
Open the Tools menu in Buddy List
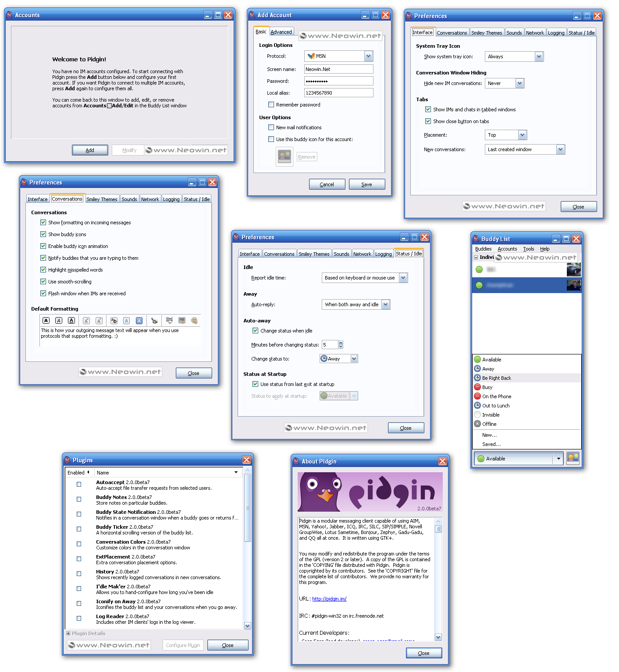point(529,249)
